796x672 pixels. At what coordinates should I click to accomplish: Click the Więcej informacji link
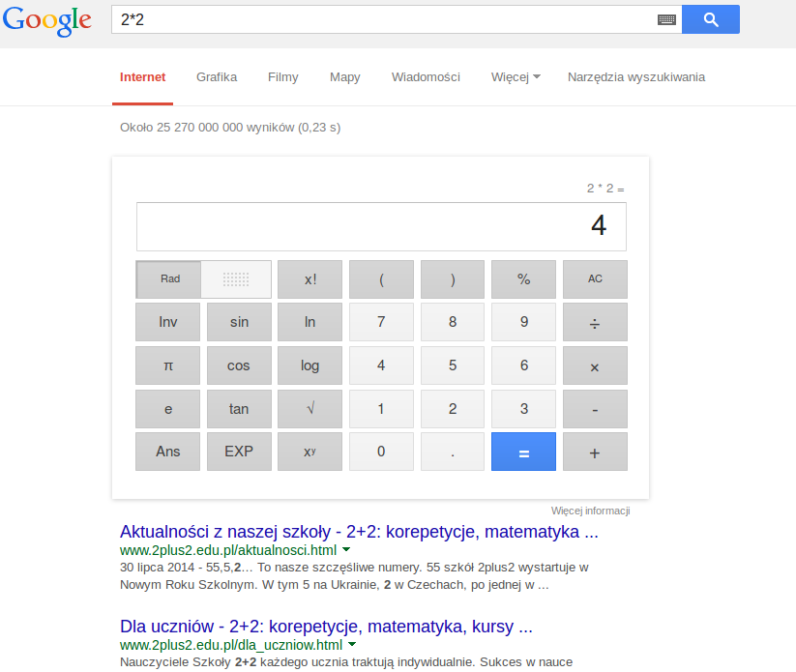click(590, 511)
